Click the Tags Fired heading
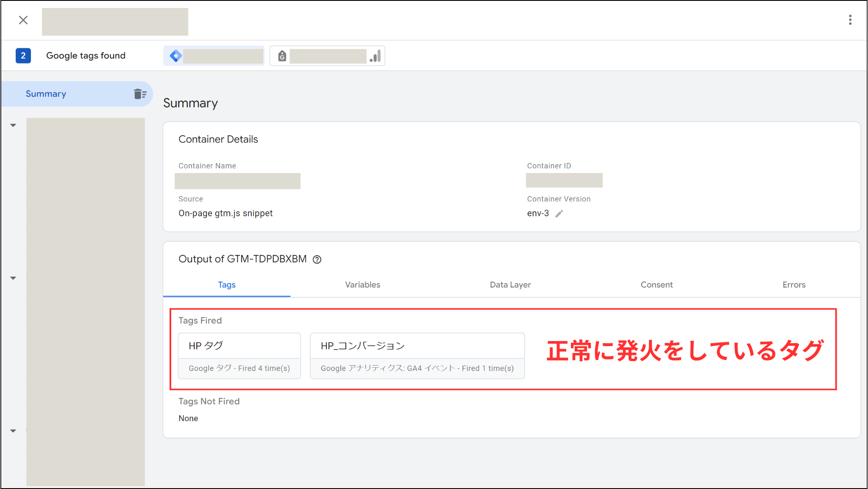This screenshot has height=489, width=868. pos(200,320)
